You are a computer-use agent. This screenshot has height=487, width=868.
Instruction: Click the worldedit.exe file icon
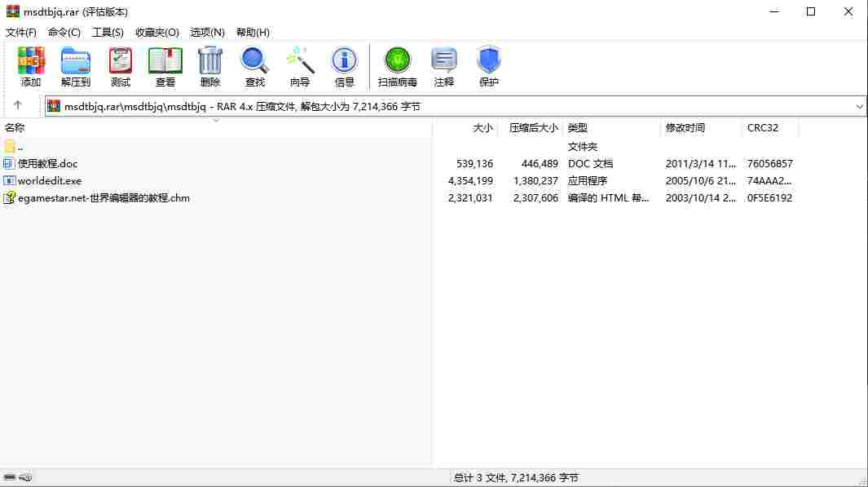(9, 180)
